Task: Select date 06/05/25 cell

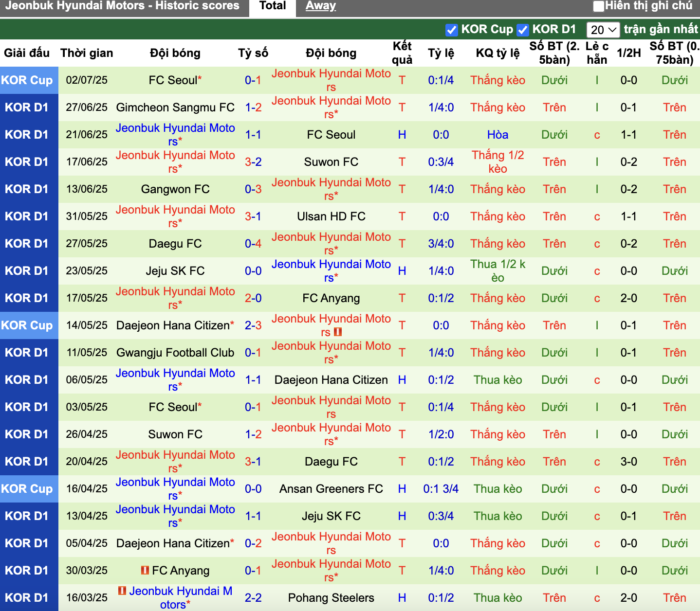Action: [87, 380]
